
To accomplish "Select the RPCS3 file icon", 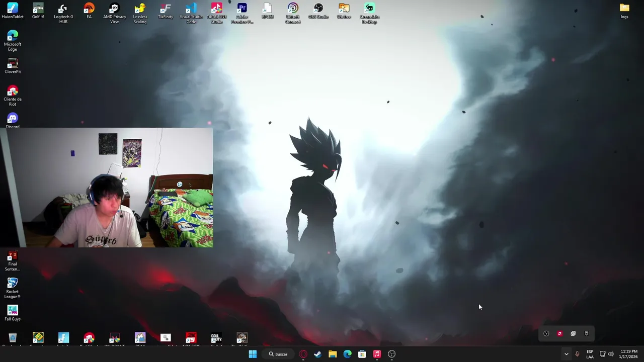I will (268, 11).
